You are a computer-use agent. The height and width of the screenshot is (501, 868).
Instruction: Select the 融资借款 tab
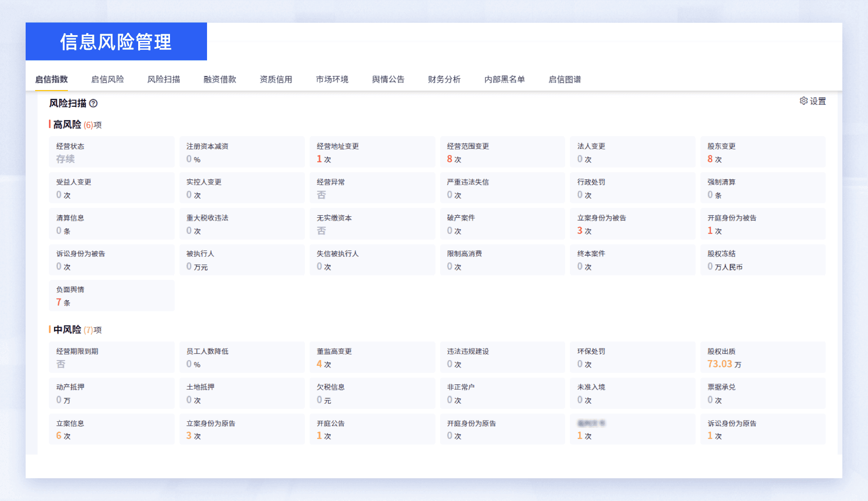click(220, 79)
